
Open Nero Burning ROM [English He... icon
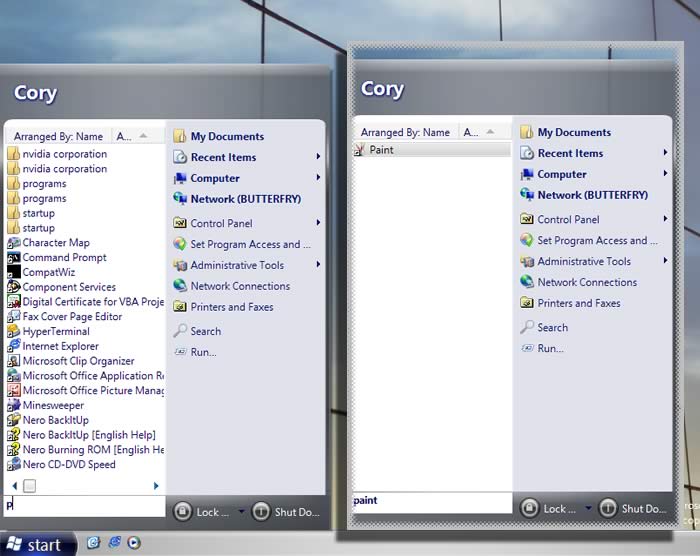(x=14, y=449)
